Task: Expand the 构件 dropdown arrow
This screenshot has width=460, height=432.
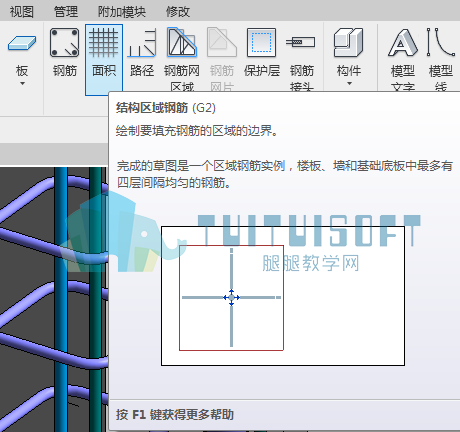Action: click(349, 83)
